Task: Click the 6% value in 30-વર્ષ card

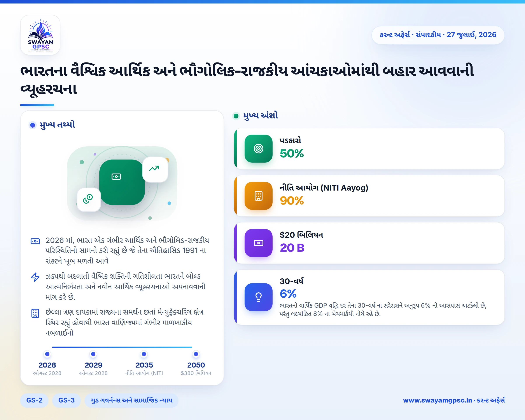Action: coord(288,294)
